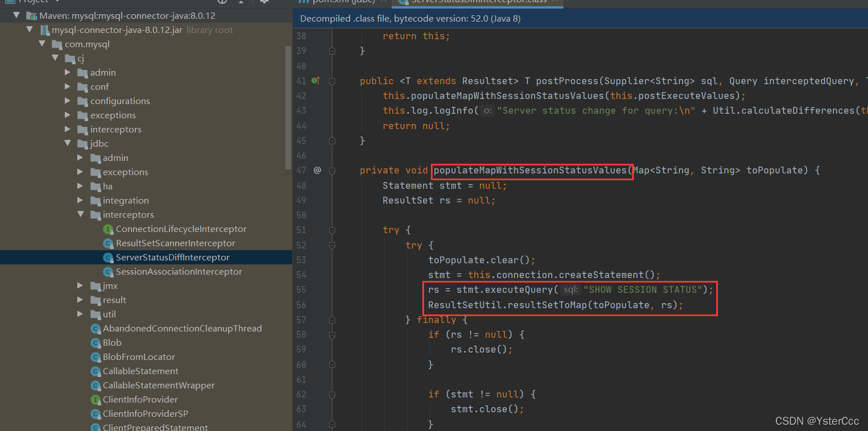Collapse the interceptors node under jdbc
The image size is (868, 431).
coord(80,214)
